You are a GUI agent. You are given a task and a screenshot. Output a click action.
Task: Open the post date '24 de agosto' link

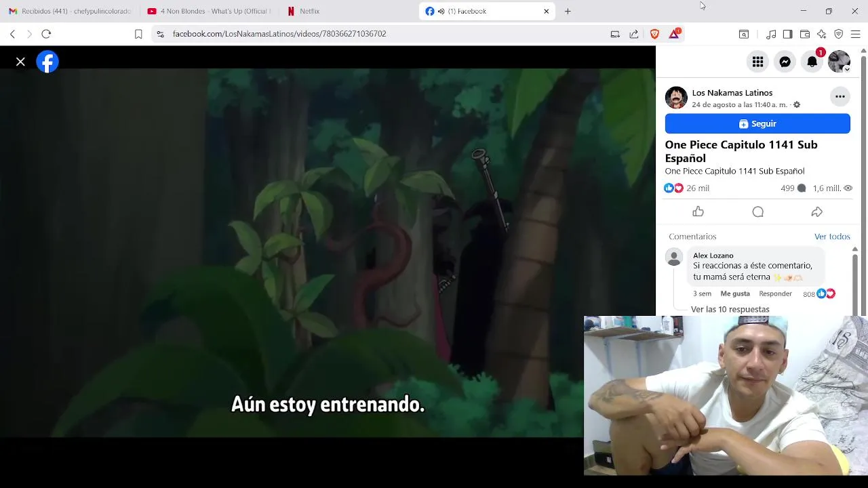point(739,104)
